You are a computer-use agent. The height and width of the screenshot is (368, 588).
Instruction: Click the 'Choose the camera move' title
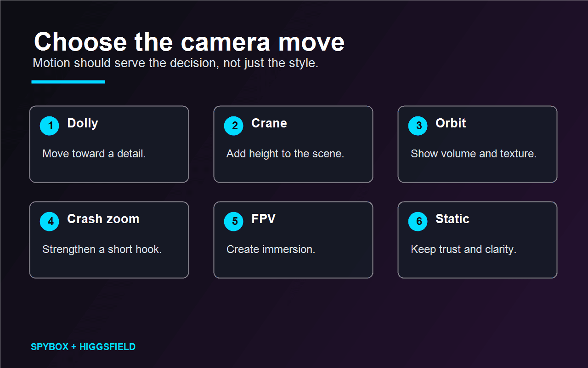tap(189, 42)
